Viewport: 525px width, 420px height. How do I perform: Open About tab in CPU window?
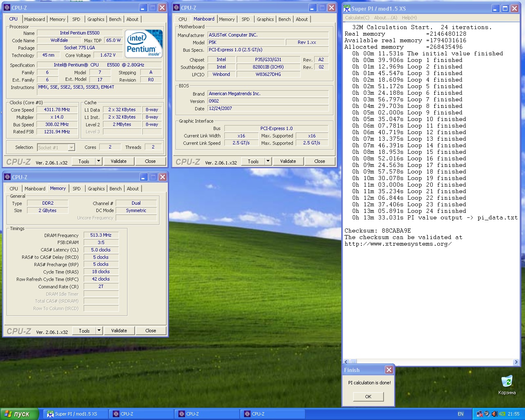132,19
